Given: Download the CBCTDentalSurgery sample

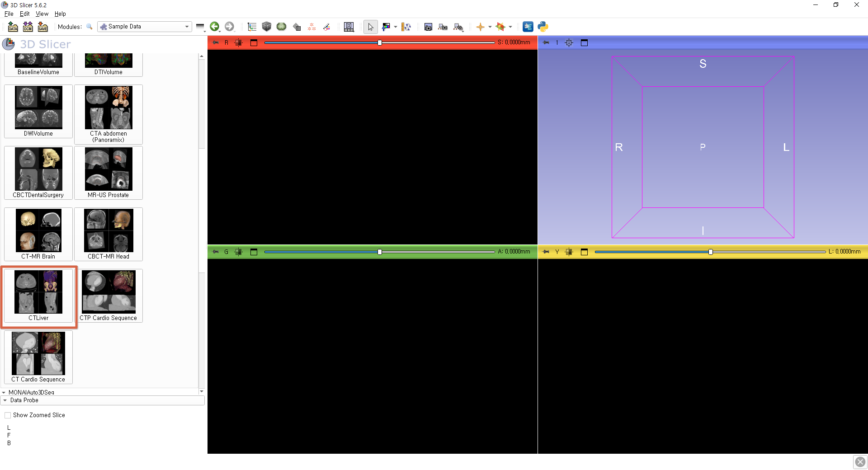Looking at the screenshot, I should [x=38, y=173].
